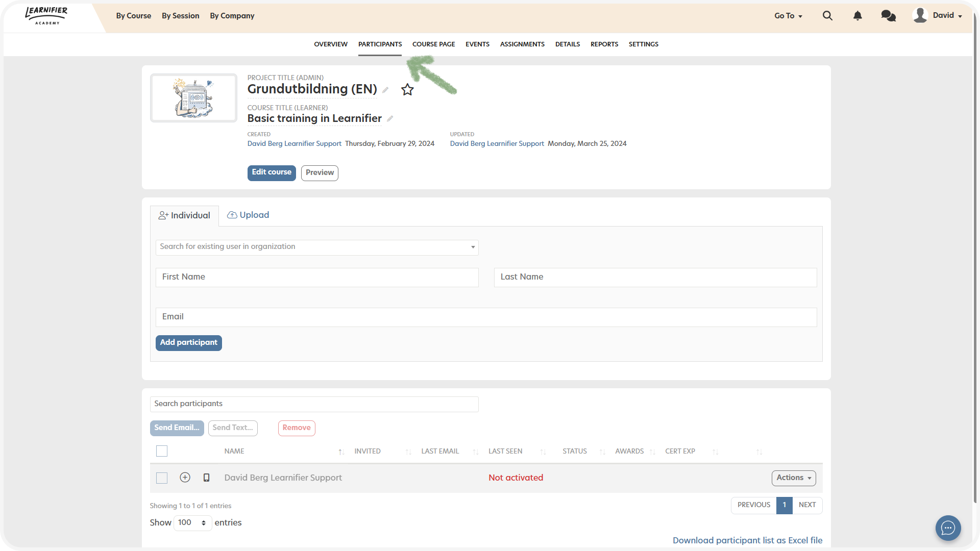
Task: Switch to the Upload tab
Action: 248,215
